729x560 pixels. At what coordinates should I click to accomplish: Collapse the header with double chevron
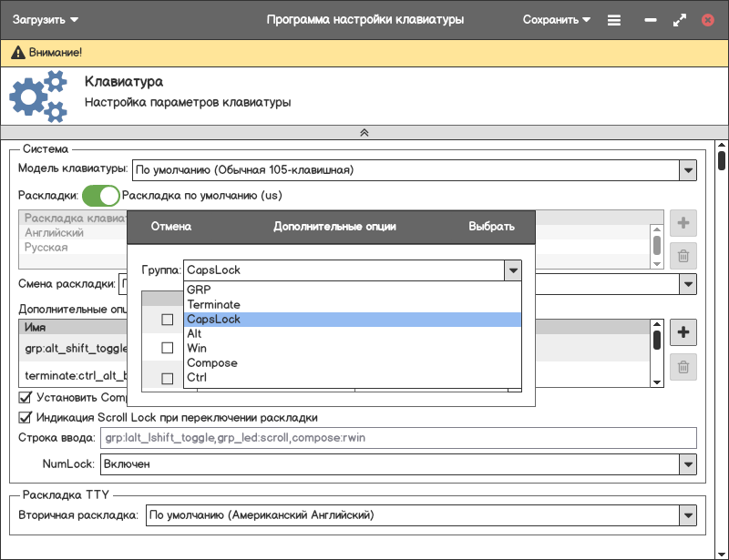point(364,132)
